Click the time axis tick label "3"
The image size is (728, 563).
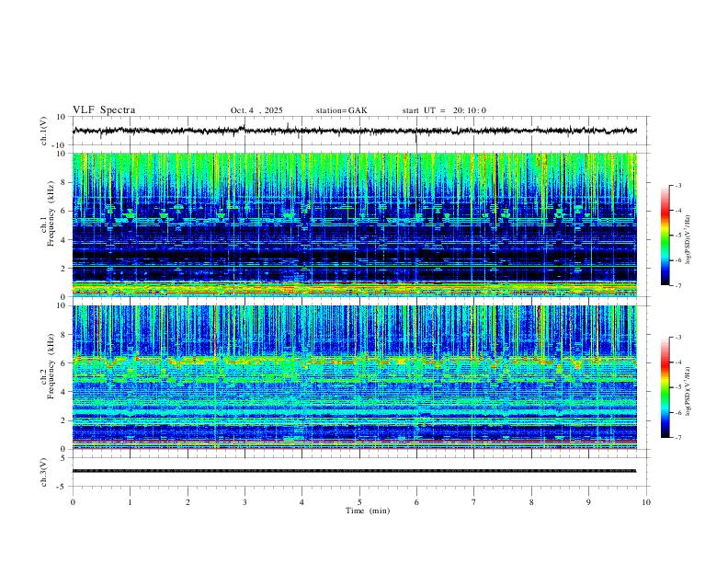(x=245, y=502)
